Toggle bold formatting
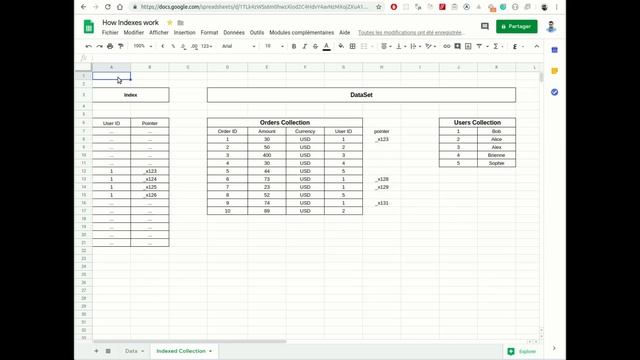The image size is (640, 360). [294, 47]
